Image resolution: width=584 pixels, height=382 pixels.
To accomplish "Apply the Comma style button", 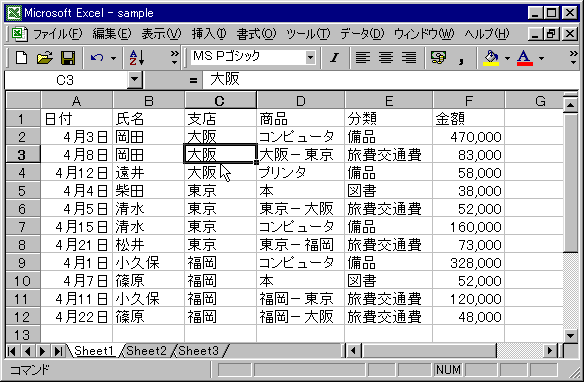I will pyautogui.click(x=461, y=58).
